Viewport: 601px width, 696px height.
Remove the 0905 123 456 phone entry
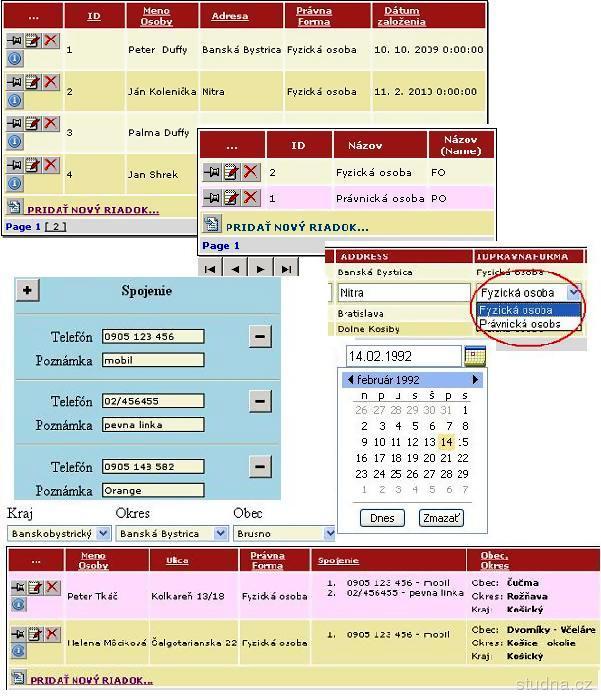coord(260,336)
